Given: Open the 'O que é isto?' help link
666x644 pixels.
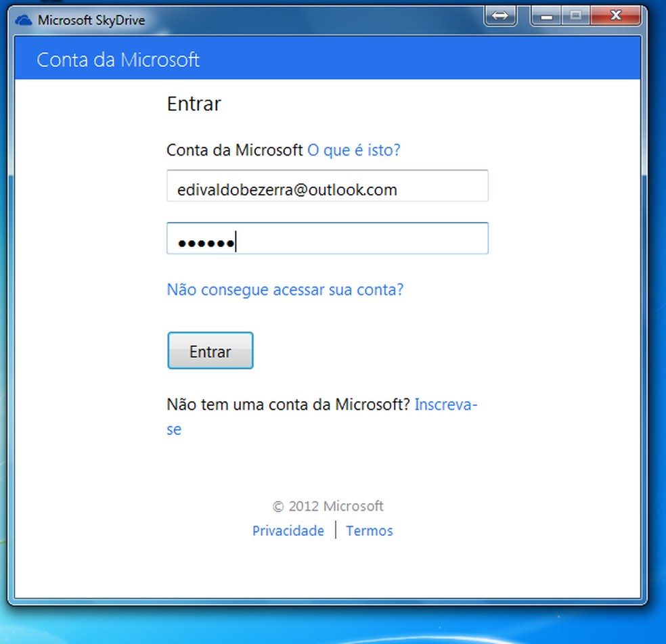Looking at the screenshot, I should point(353,150).
